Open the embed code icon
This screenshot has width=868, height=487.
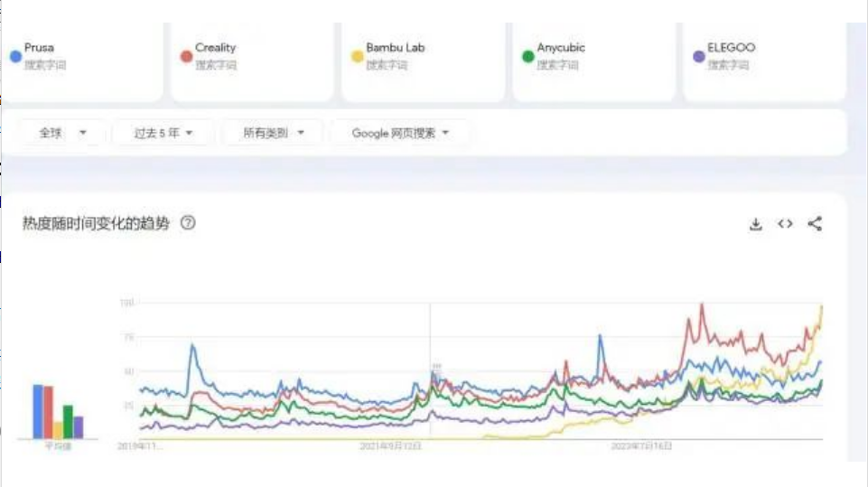(x=785, y=224)
